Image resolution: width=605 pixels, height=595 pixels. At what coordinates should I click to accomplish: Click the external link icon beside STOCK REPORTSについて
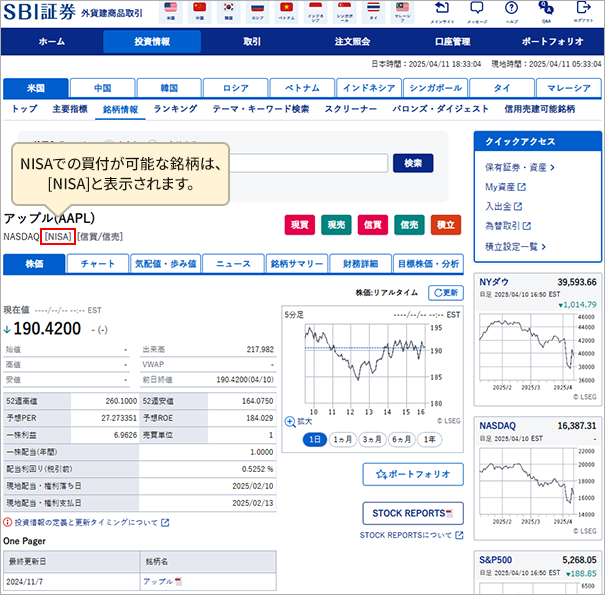pos(459,535)
